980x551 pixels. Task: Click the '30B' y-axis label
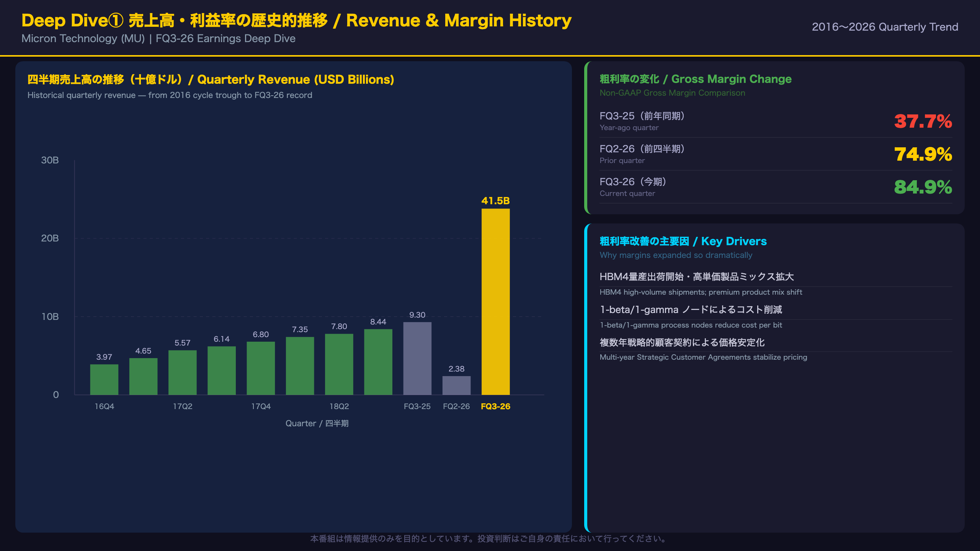(50, 160)
